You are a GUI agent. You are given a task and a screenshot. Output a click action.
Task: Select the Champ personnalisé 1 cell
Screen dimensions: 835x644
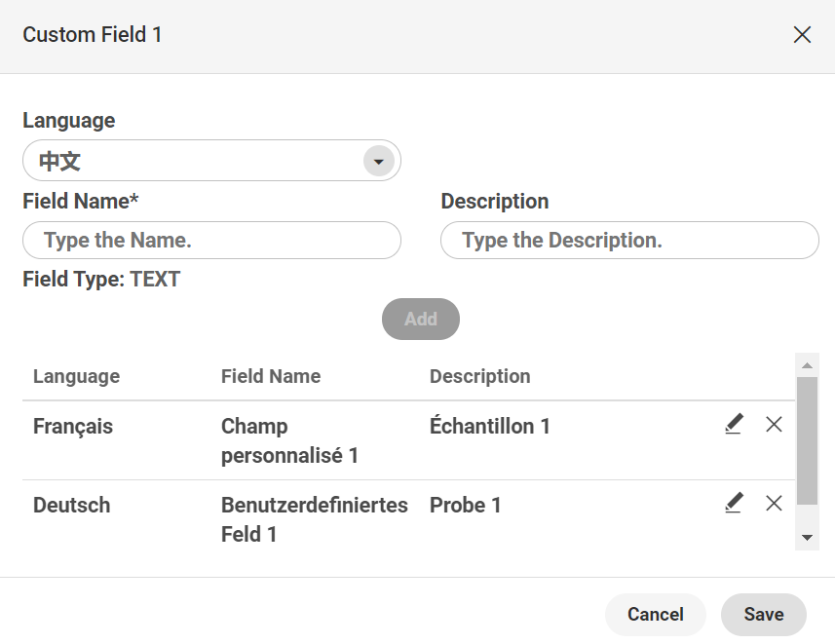[x=289, y=440]
